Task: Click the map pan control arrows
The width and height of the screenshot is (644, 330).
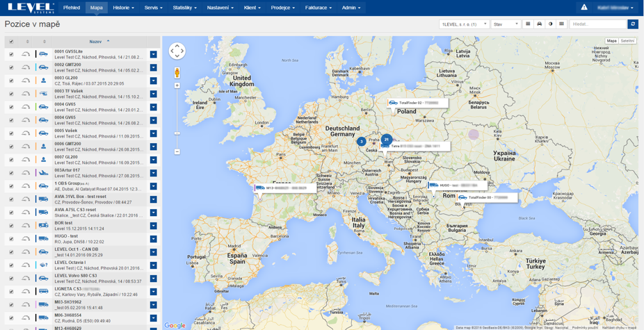Action: click(x=177, y=51)
